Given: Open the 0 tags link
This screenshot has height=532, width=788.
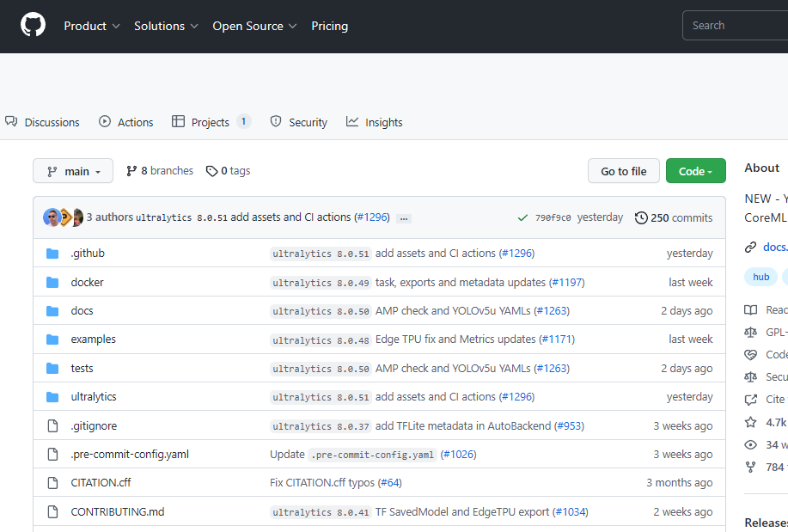Looking at the screenshot, I should tap(229, 171).
